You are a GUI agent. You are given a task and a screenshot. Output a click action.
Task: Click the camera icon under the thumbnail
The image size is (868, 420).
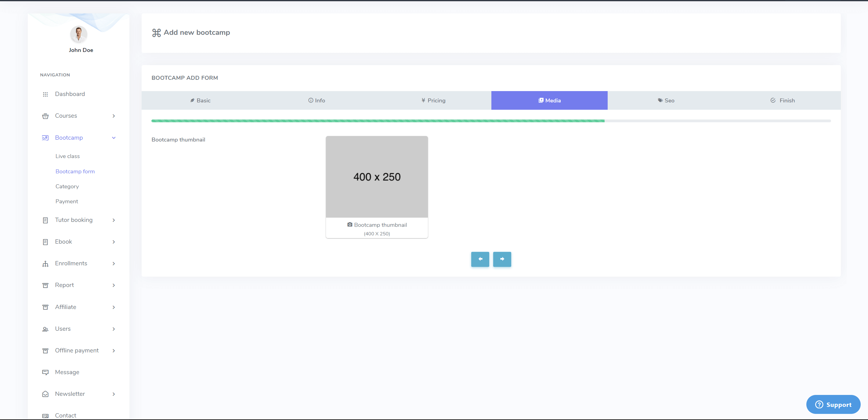350,225
